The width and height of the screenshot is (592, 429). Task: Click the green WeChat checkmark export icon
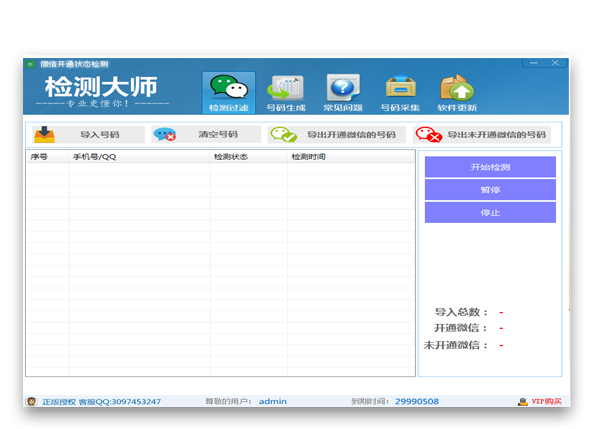pos(284,134)
